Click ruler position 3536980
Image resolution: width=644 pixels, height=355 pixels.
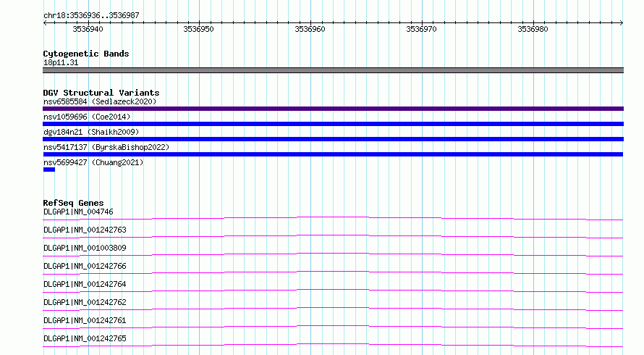point(533,29)
